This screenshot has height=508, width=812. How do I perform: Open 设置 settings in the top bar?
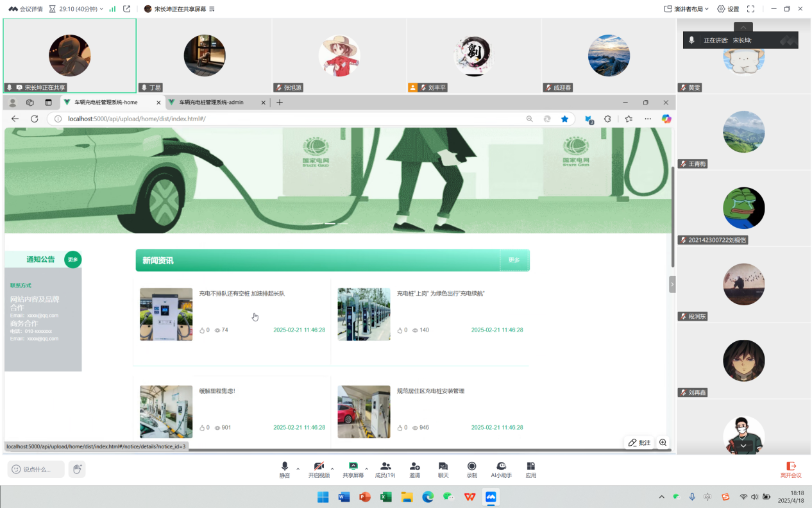pyautogui.click(x=728, y=9)
